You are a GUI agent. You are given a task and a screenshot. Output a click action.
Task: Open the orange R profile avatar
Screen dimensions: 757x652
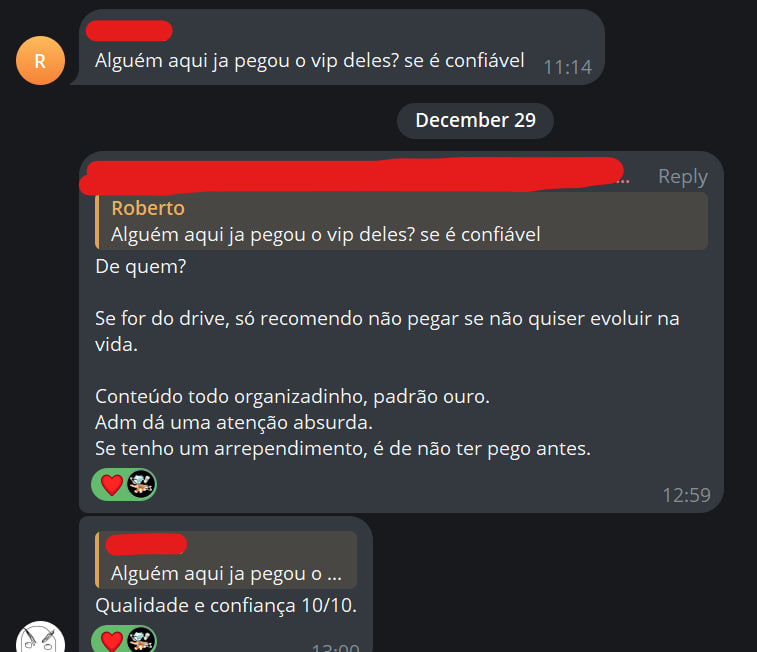(x=41, y=61)
